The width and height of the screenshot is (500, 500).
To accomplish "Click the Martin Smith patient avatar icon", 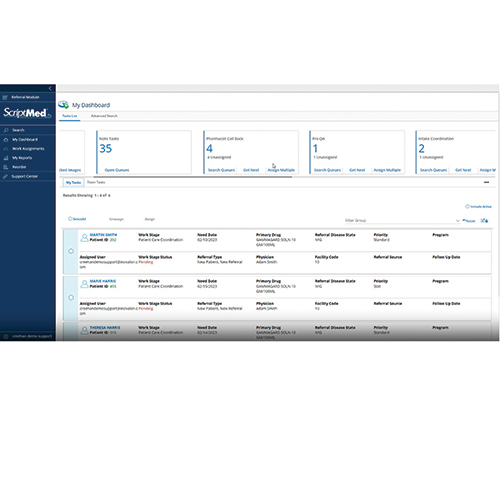I will [x=85, y=237].
